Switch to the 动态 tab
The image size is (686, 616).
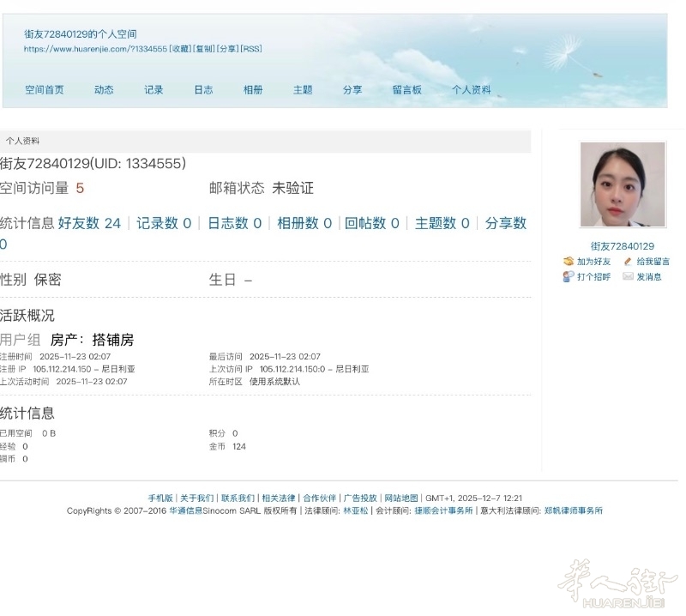[x=104, y=89]
